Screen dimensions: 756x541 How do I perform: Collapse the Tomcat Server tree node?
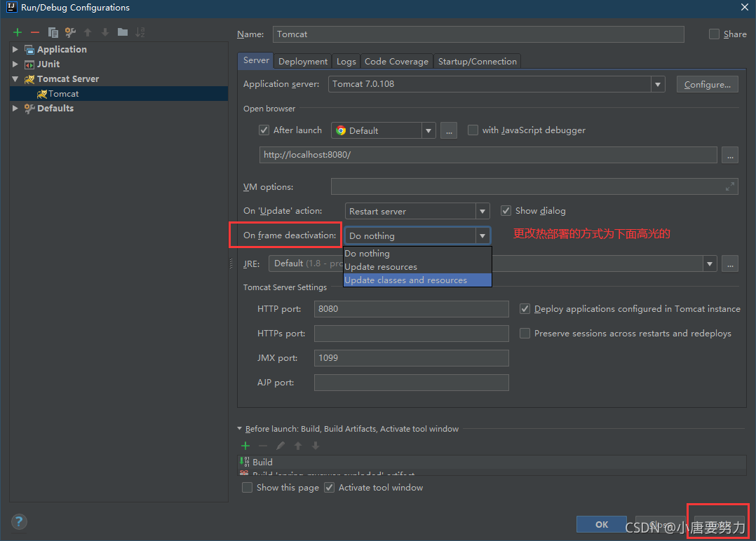click(15, 79)
